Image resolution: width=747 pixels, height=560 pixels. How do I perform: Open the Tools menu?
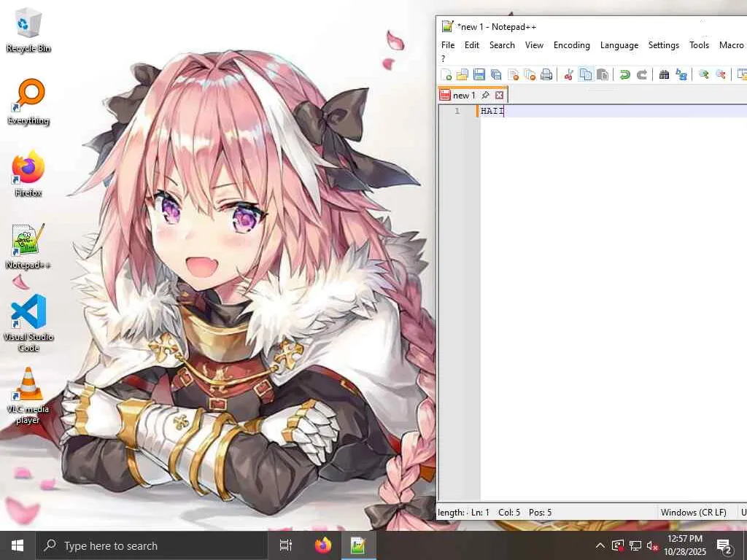pos(699,44)
